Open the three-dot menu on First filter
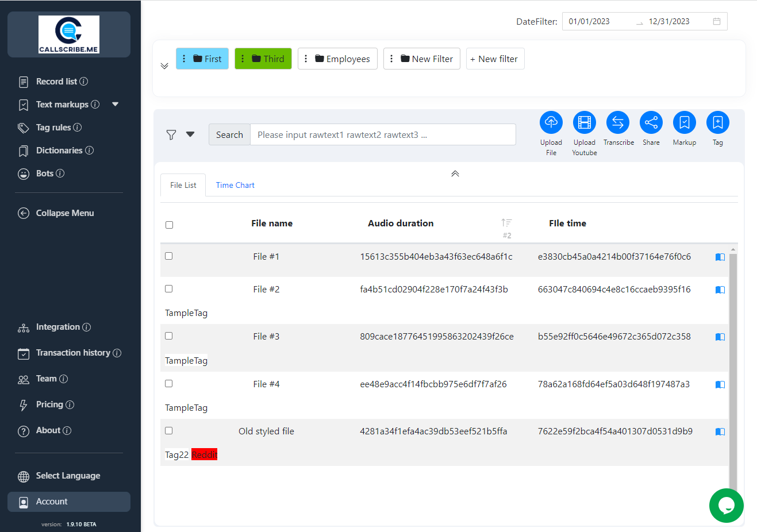 184,59
